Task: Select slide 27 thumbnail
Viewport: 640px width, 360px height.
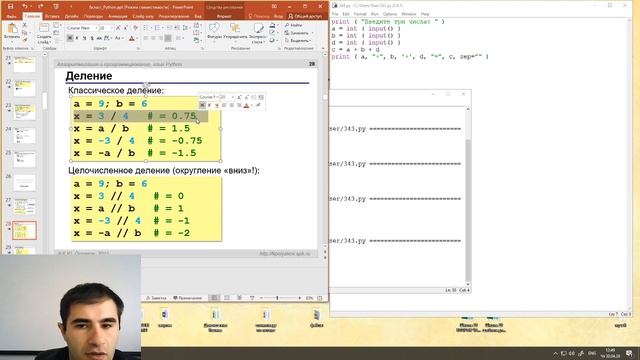Action: coord(24,207)
